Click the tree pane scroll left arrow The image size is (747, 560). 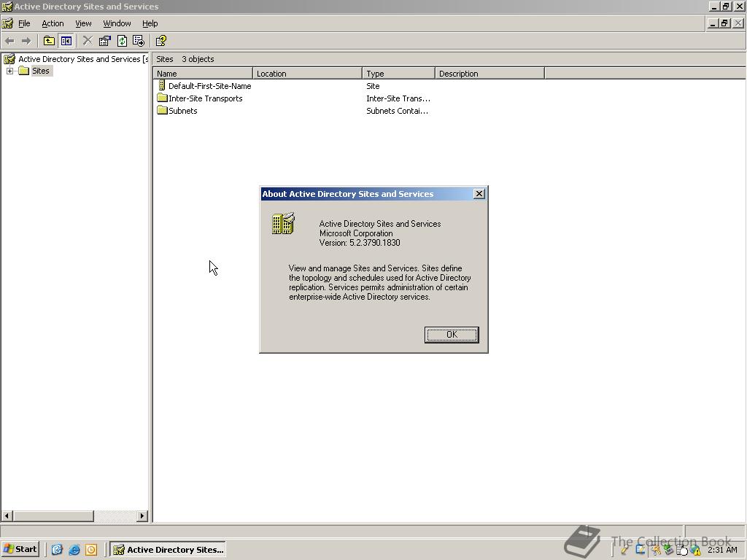[x=7, y=516]
